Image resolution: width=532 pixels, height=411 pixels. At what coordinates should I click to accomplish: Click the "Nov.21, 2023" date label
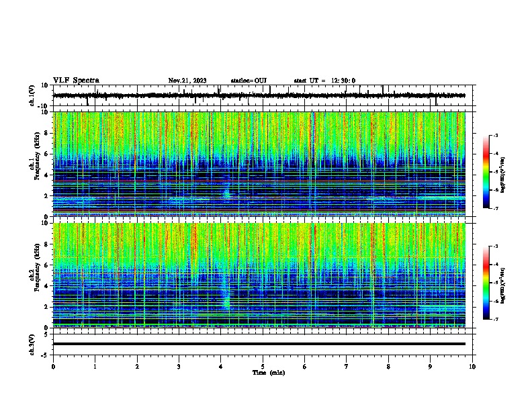point(187,81)
